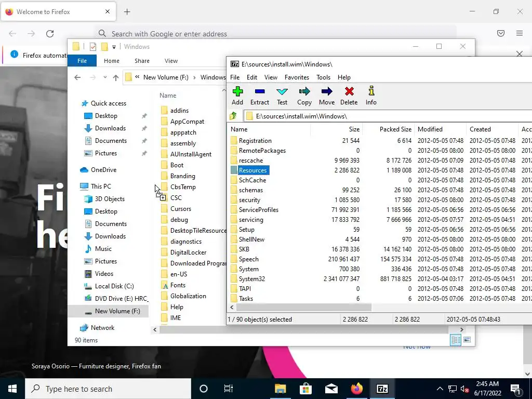The width and height of the screenshot is (532, 399).
Task: Reload the Firefox page
Action: 50,34
